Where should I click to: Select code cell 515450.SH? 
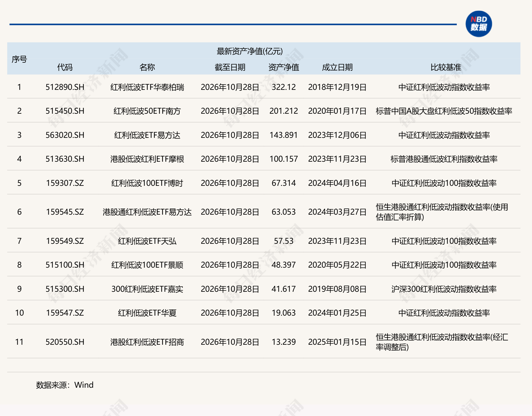click(65, 111)
